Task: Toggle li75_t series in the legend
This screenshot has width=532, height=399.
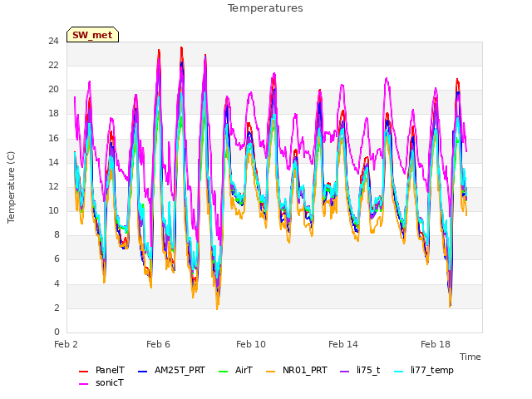Action: click(x=360, y=370)
